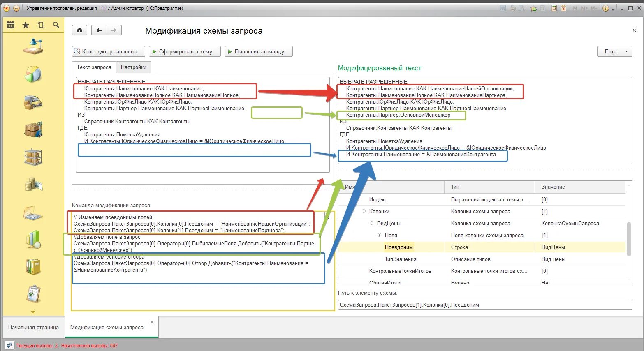This screenshot has width=644, height=351.
Task: Open main menu dropdown beside 1C logo
Action: (x=16, y=8)
